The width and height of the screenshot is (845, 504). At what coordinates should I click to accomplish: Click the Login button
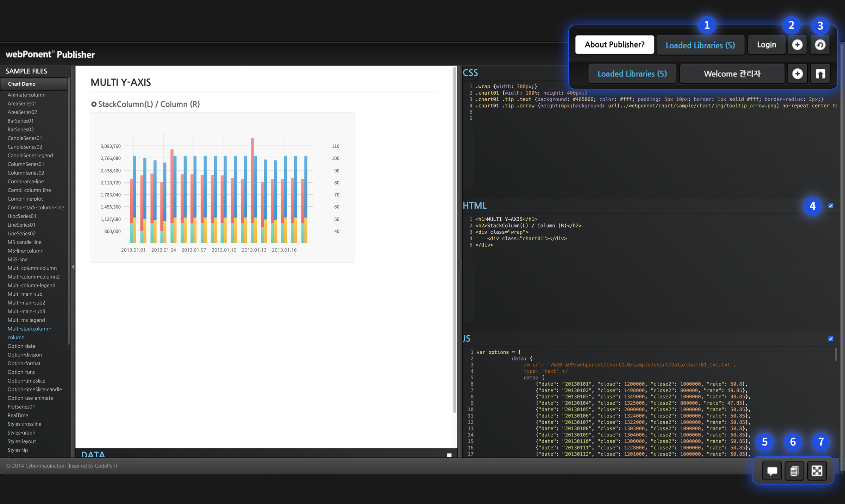pos(766,45)
